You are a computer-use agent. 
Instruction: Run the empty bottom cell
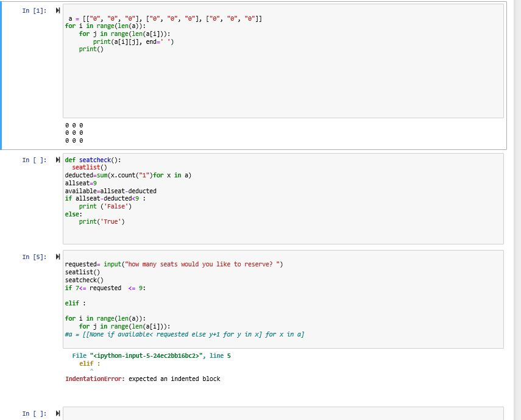point(58,413)
